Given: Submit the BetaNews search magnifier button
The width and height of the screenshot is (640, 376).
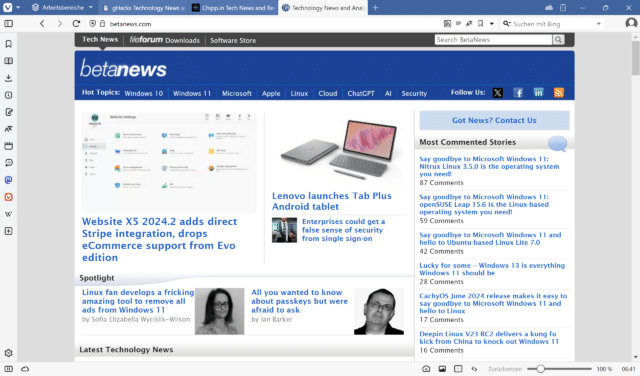Looking at the screenshot, I should 558,40.
